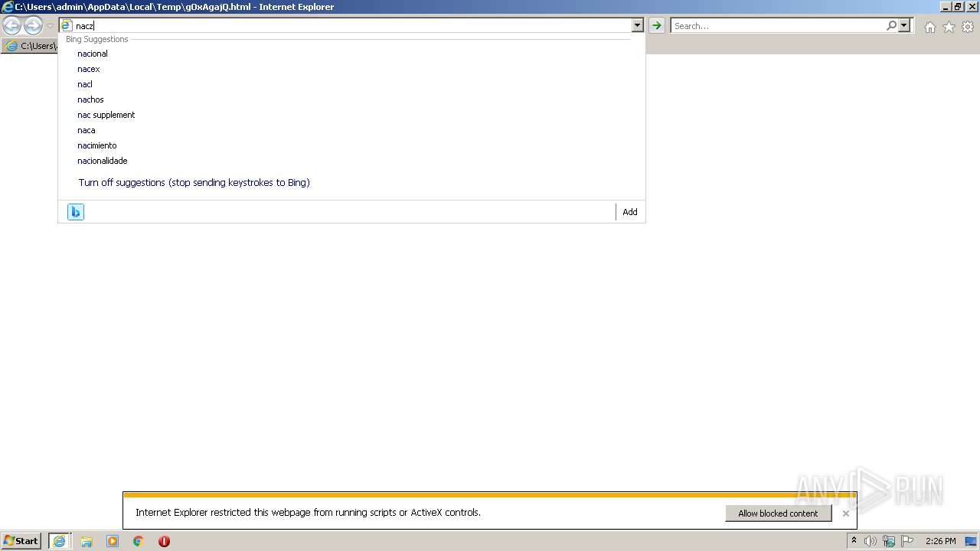The height and width of the screenshot is (551, 980).
Task: Expand the address bar autocomplete dropdown
Action: [x=637, y=26]
